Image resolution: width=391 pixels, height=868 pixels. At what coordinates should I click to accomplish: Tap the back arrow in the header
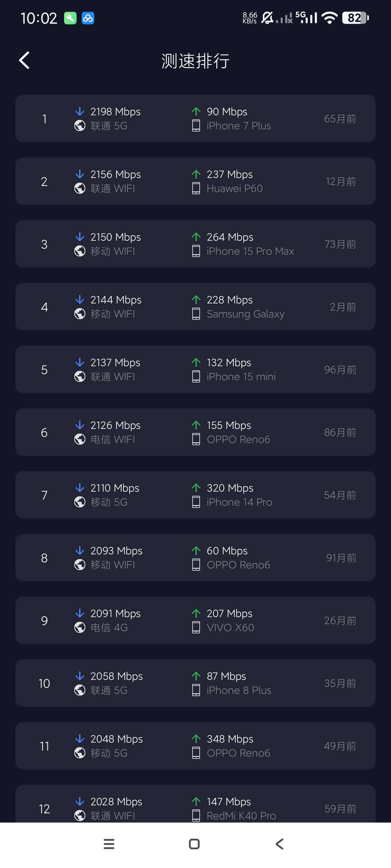click(x=24, y=61)
